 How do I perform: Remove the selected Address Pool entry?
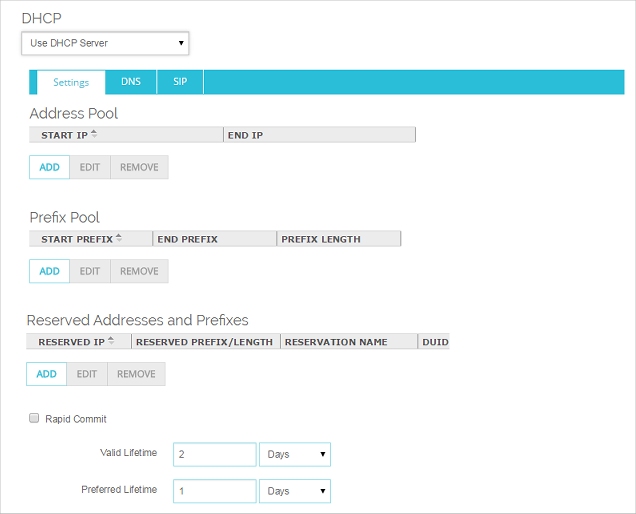(139, 167)
